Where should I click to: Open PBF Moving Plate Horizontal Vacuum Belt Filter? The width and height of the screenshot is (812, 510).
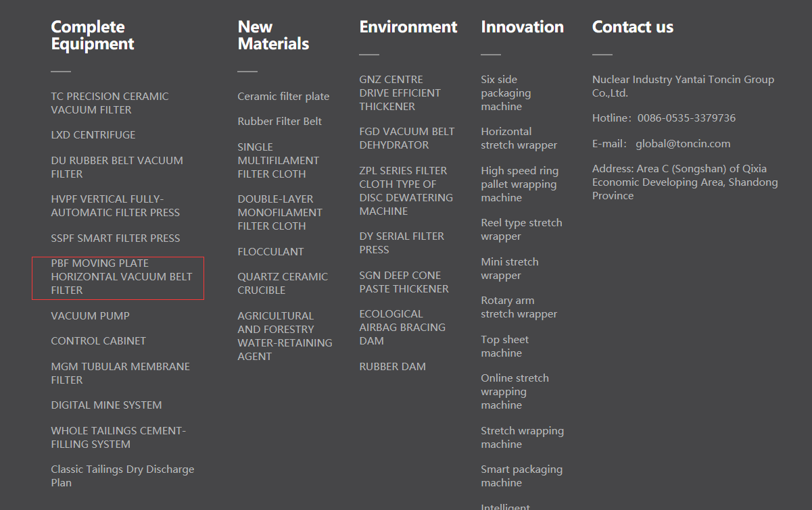pyautogui.click(x=121, y=277)
